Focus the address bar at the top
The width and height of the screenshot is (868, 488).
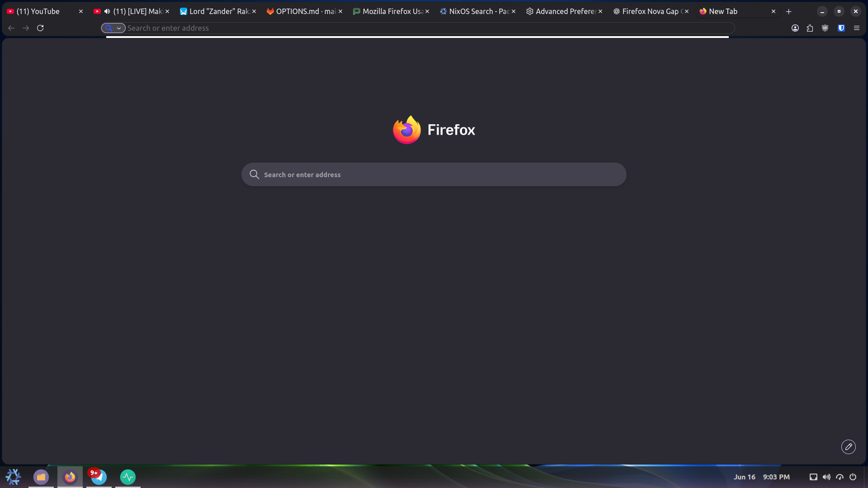pyautogui.click(x=418, y=28)
